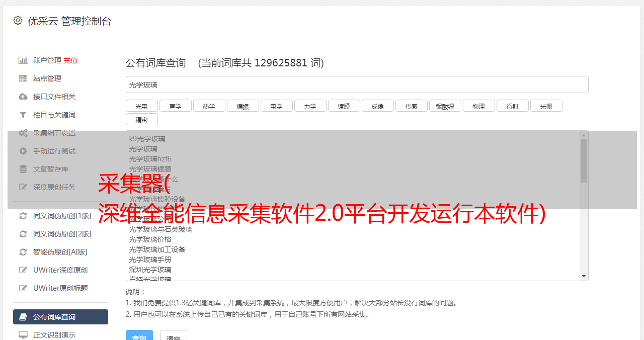Select the 传感 tag
This screenshot has height=340, width=644.
coord(411,106)
